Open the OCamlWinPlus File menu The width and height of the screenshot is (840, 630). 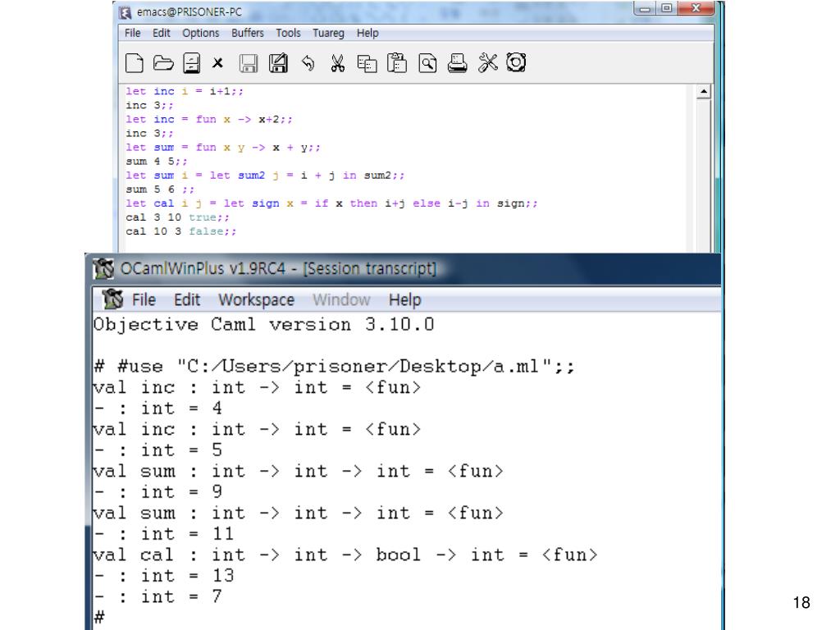(x=144, y=299)
